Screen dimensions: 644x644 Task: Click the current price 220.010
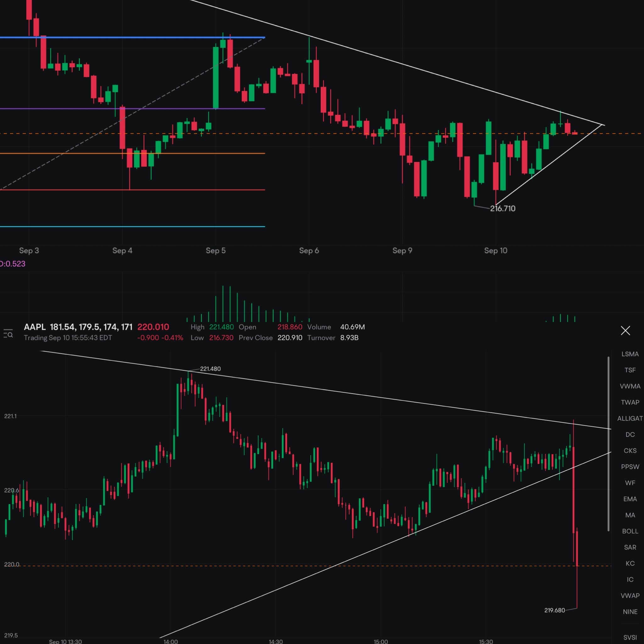point(153,327)
